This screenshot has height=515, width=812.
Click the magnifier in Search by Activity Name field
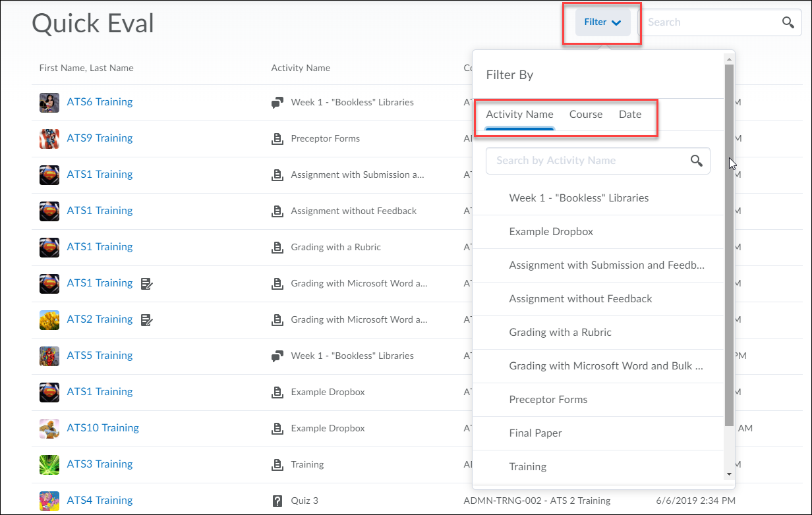(x=697, y=160)
